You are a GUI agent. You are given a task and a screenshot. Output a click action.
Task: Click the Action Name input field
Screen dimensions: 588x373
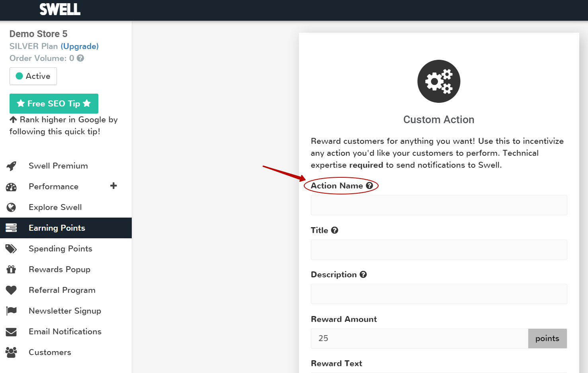pos(439,205)
